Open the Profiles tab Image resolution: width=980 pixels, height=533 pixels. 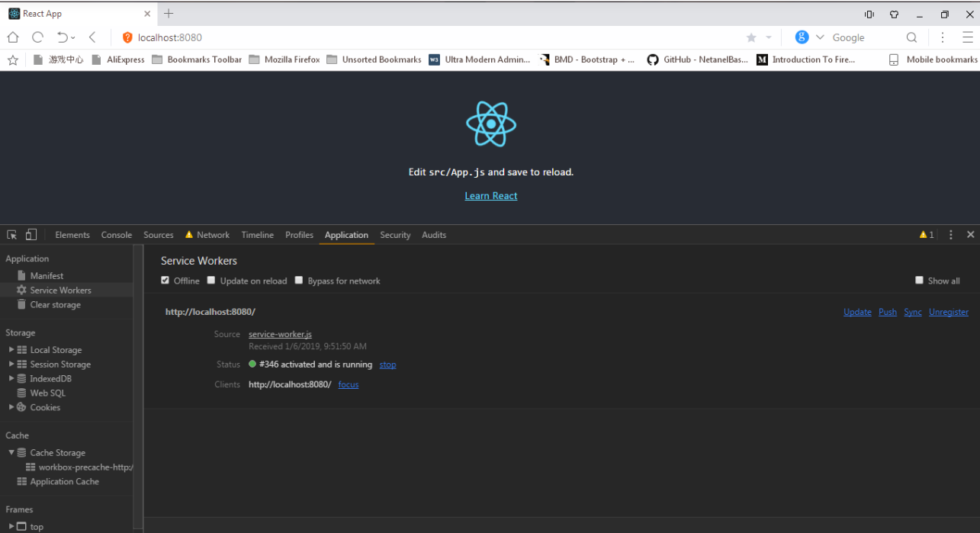[x=300, y=235]
